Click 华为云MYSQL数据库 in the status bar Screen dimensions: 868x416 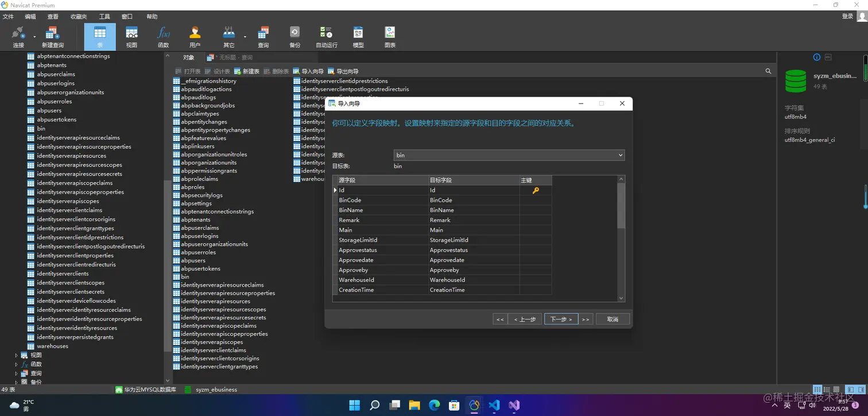pyautogui.click(x=145, y=390)
